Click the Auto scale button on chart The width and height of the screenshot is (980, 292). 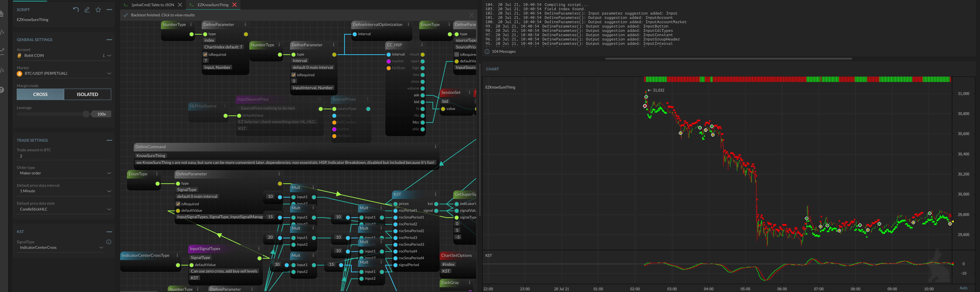pyautogui.click(x=963, y=288)
